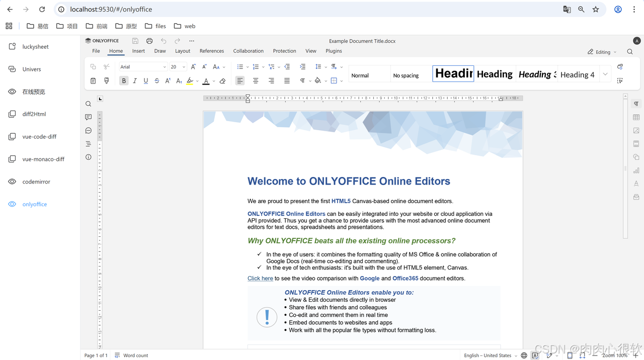This screenshot has width=644, height=360.
Task: Clear formatting with the eraser icon
Action: (222, 80)
